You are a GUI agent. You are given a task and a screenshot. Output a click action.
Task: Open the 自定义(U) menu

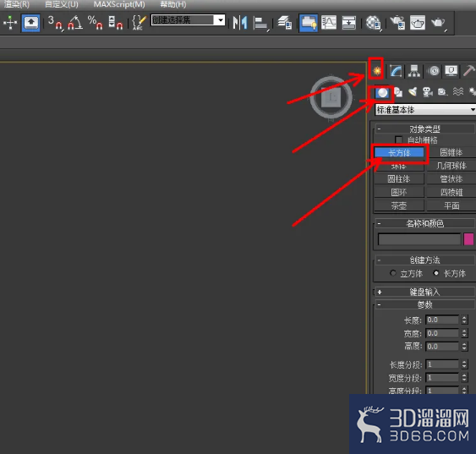click(62, 4)
